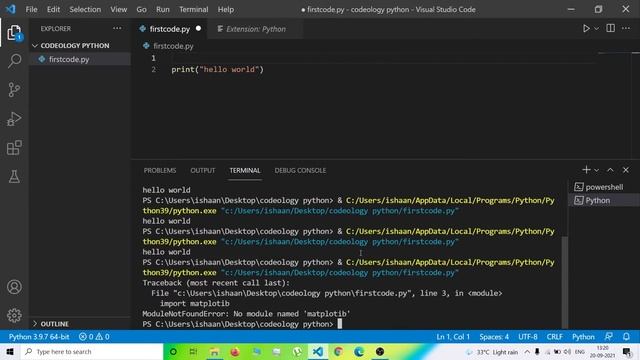Open the Selection menu
This screenshot has width=640, height=360.
click(x=85, y=9)
